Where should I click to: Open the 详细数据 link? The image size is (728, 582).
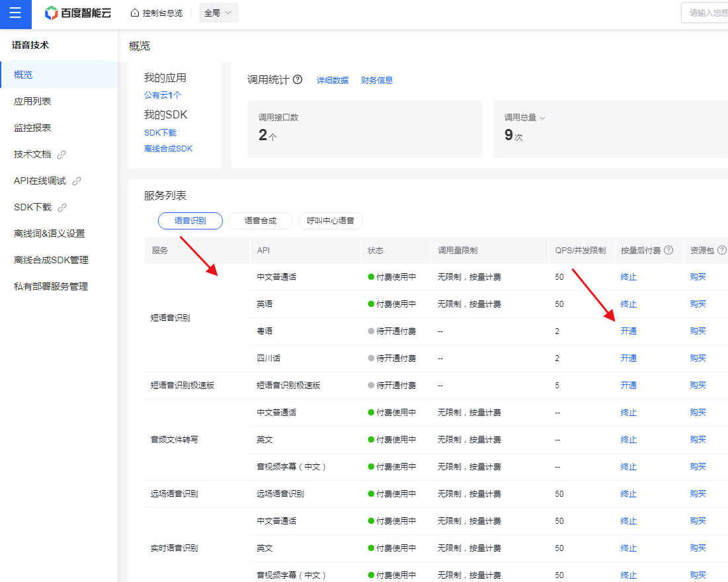333,81
